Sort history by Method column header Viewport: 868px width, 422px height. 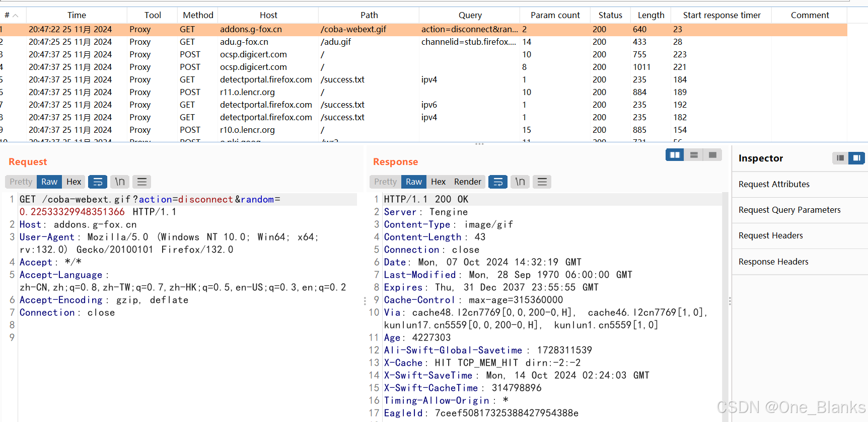point(198,15)
